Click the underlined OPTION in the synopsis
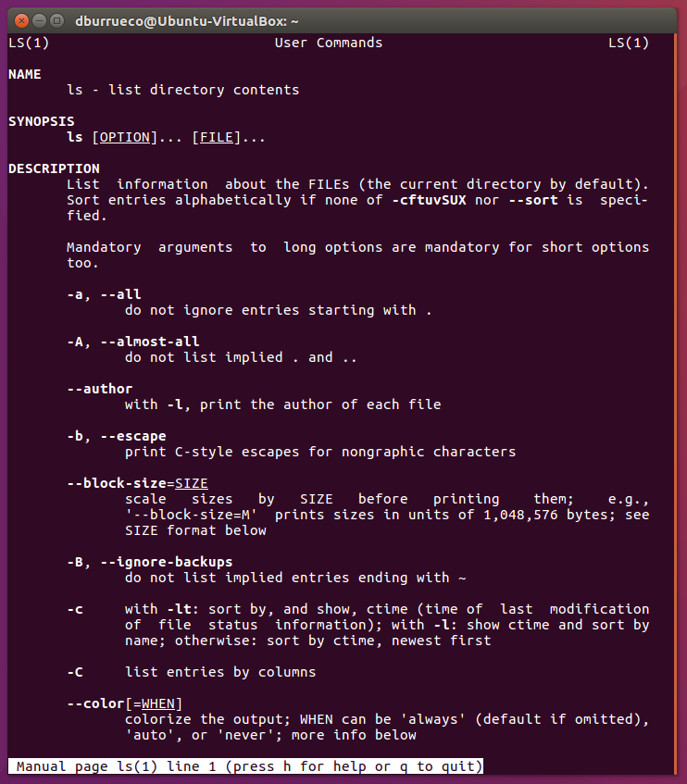The image size is (687, 784). [125, 137]
